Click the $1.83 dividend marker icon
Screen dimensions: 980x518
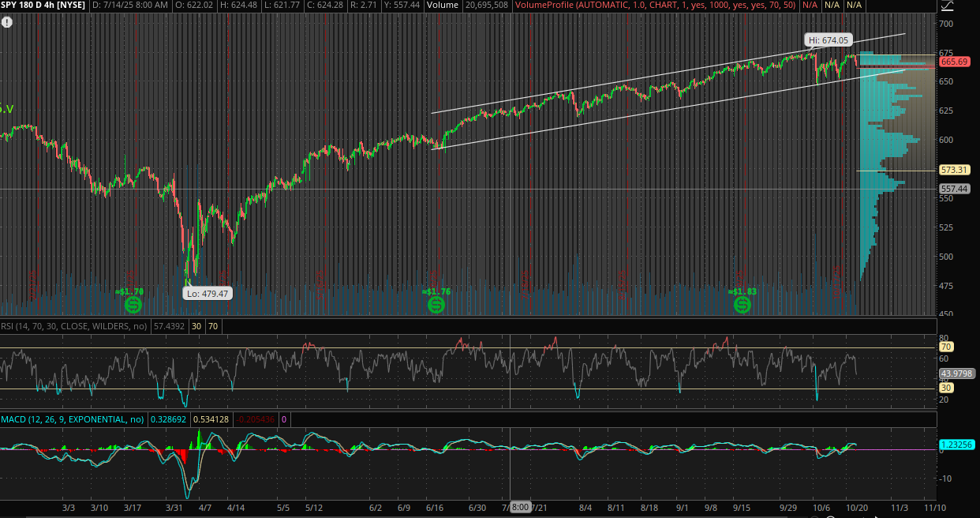point(742,304)
